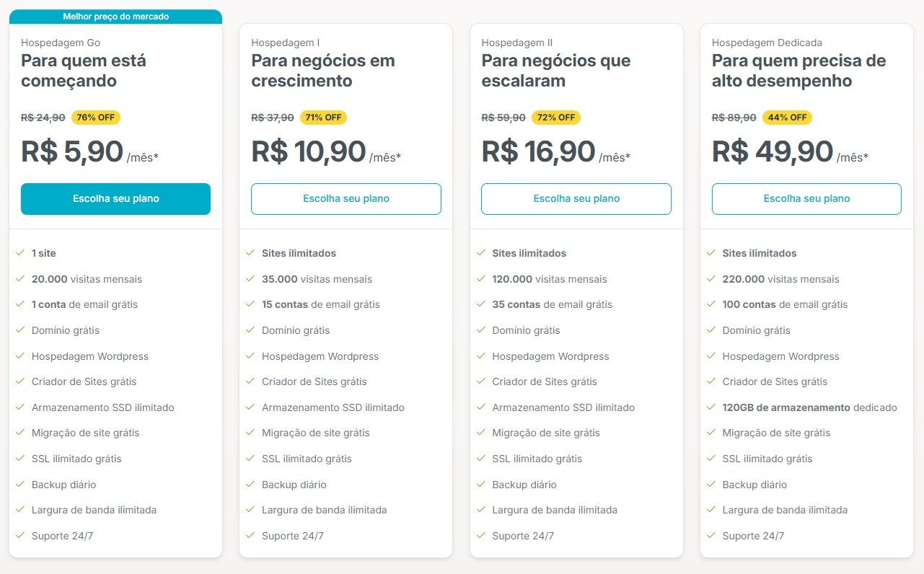Click the Hospedagem Go 'Escolha seu plano' button
Viewport: 924px width, 574px height.
point(115,199)
